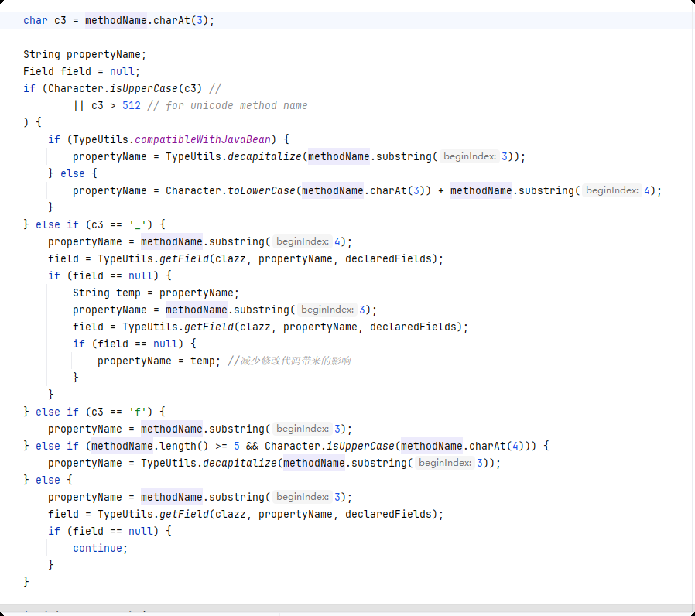Click the 'Field field = null;' line
Viewport: 695px width, 616px height.
[x=81, y=71]
